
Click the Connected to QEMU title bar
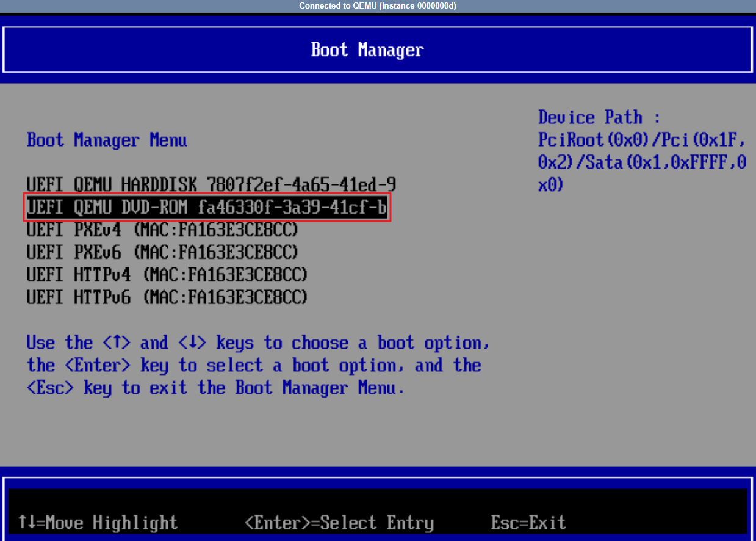(x=378, y=6)
